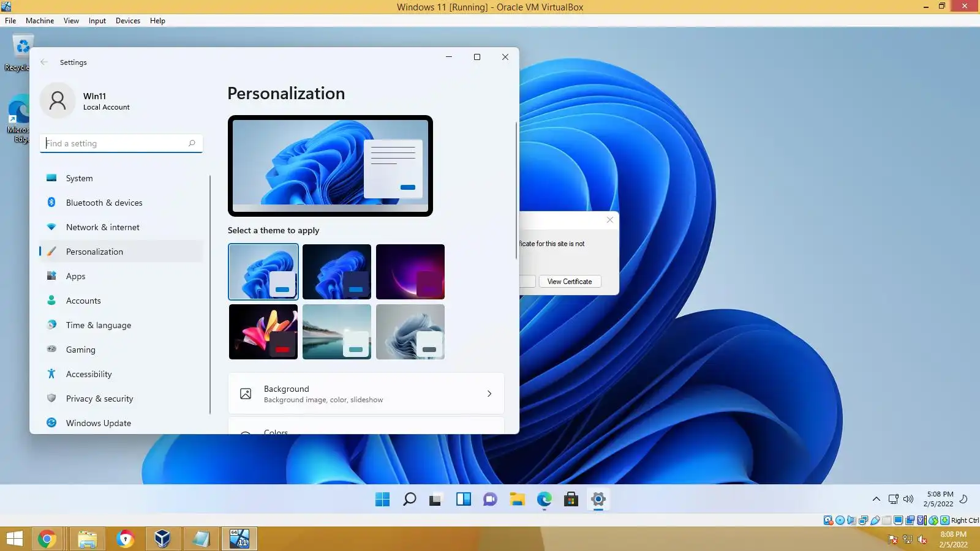Screen dimensions: 980x551
Task: Open Accounts settings
Action: click(121, 301)
